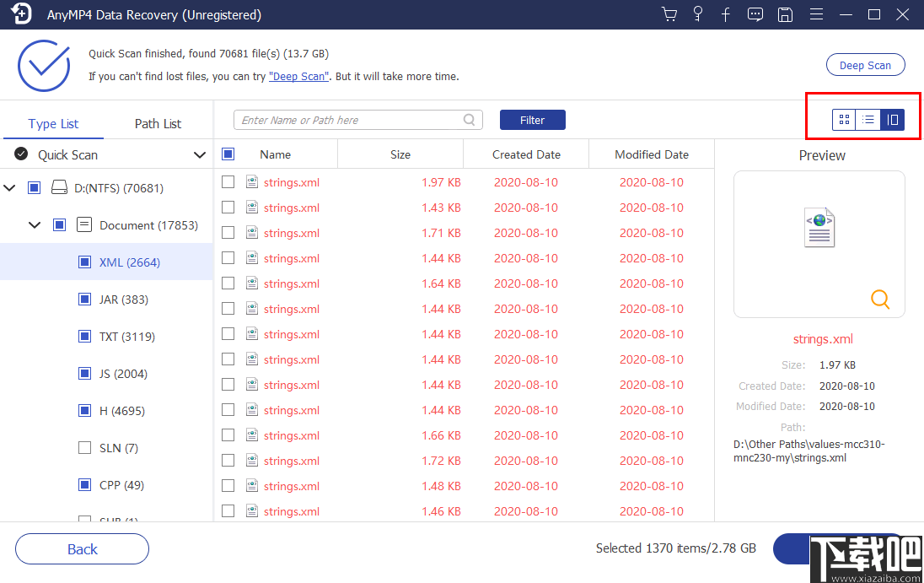Switch to content preview view
Viewport: 924px width, 583px height.
tap(892, 120)
